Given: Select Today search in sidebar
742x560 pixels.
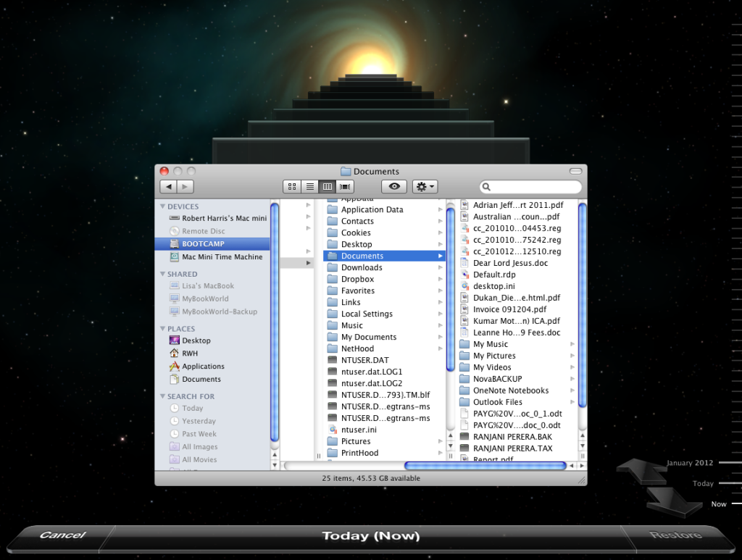Looking at the screenshot, I should click(186, 408).
